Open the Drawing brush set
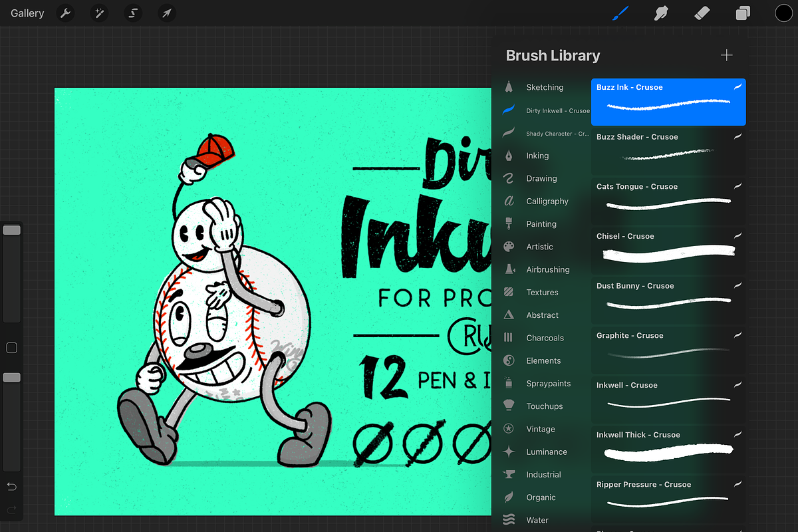 pos(541,178)
